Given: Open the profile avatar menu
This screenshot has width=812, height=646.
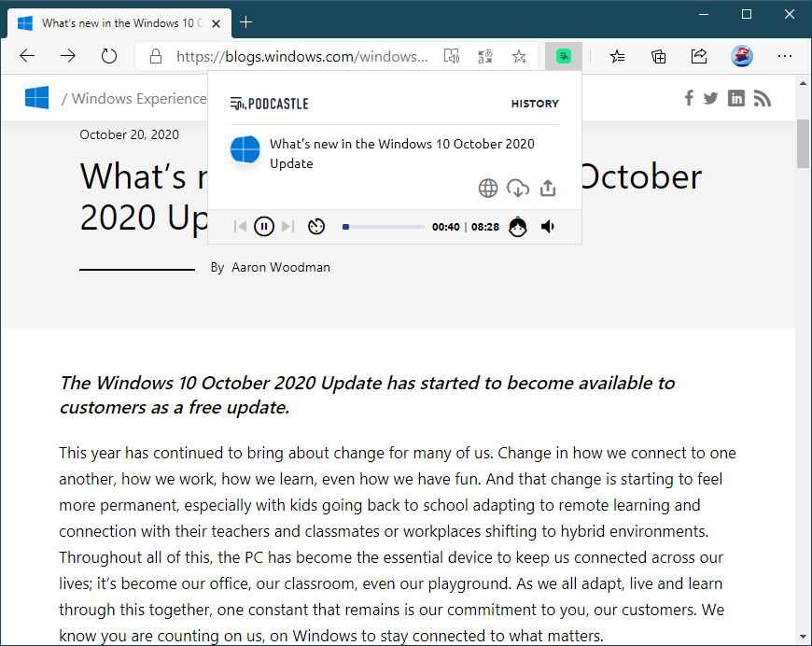Looking at the screenshot, I should [x=742, y=56].
